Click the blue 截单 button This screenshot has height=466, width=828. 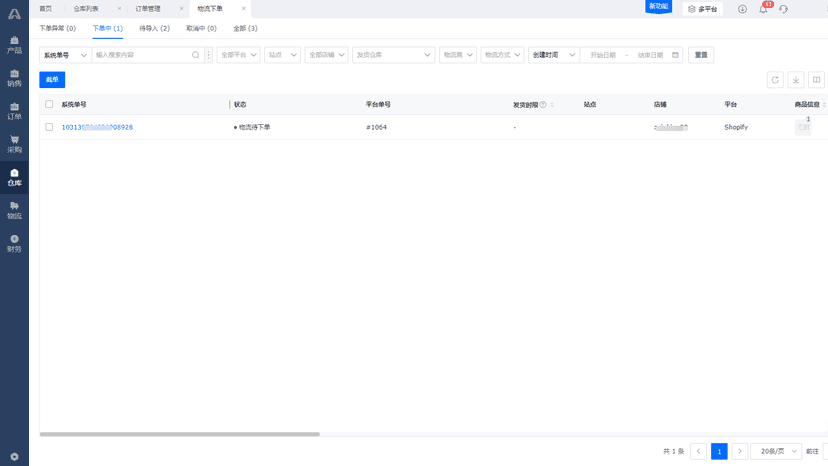52,80
